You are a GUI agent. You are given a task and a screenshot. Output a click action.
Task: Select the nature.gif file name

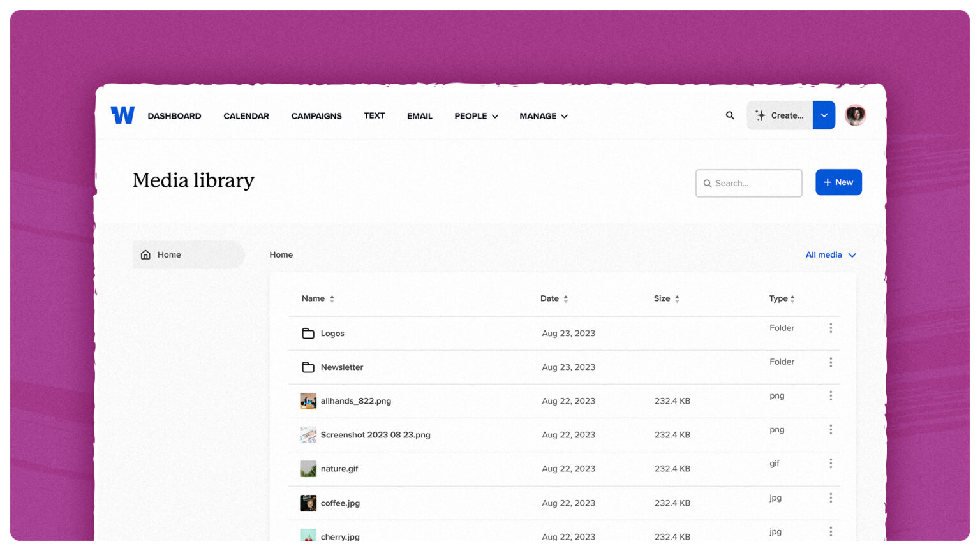[339, 469]
